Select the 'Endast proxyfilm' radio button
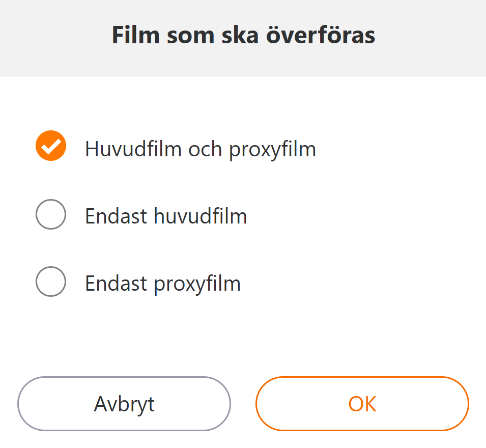The height and width of the screenshot is (448, 486). click(51, 282)
